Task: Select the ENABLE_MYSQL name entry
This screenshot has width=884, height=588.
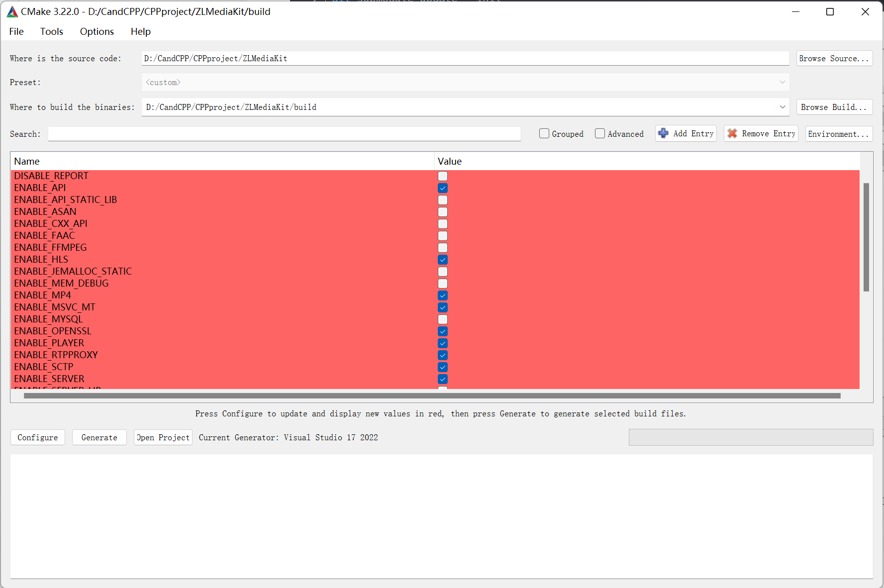Action: (48, 319)
